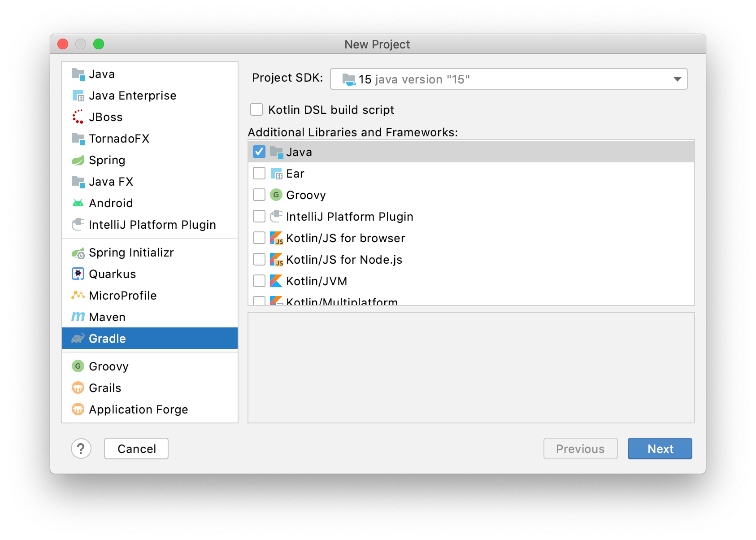
Task: Select Spring Initializr project type
Action: click(131, 253)
